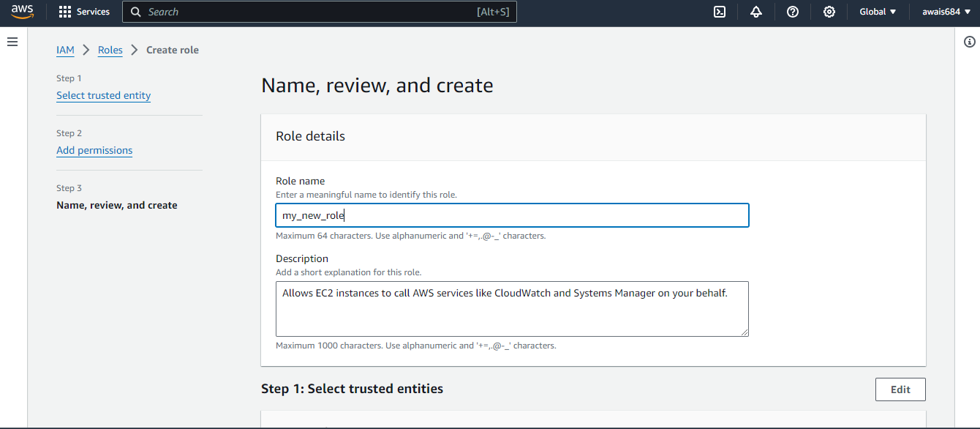Click the AWS logo home icon
980x429 pixels.
22,12
